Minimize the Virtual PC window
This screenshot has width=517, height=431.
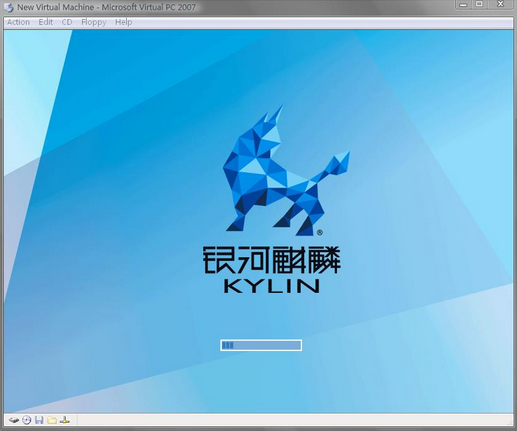coord(463,5)
